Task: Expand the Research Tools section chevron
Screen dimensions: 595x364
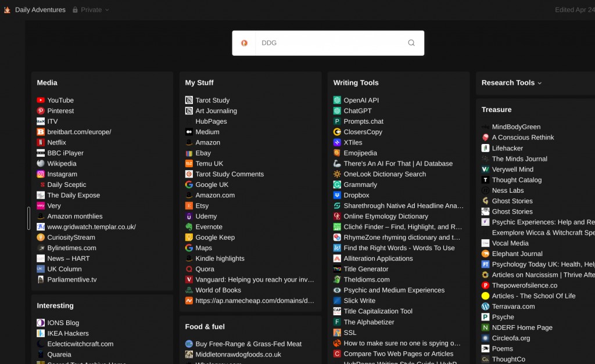Action: [540, 83]
